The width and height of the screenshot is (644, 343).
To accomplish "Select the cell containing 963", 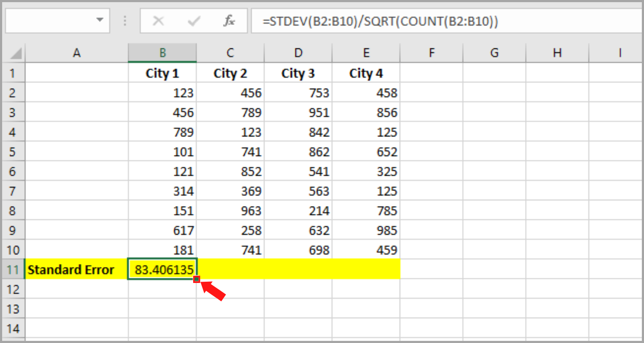I will [x=230, y=210].
